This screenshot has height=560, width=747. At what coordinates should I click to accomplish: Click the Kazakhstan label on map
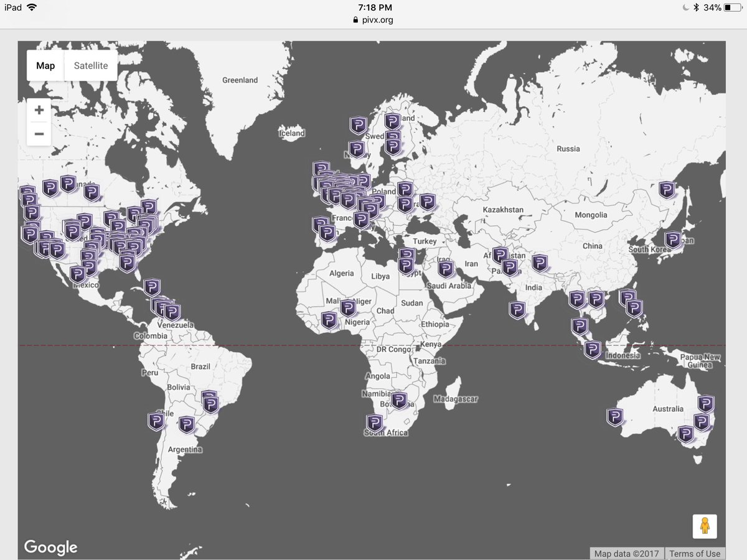coord(502,210)
